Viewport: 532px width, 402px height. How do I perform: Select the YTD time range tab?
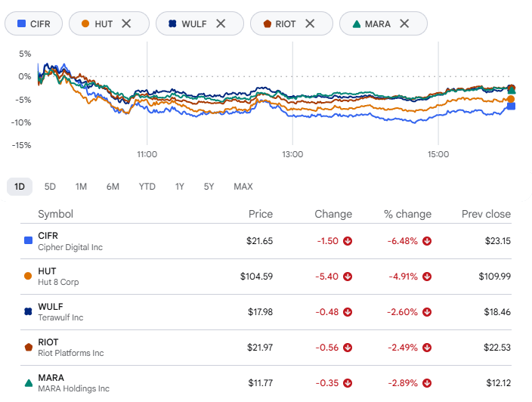click(x=147, y=187)
